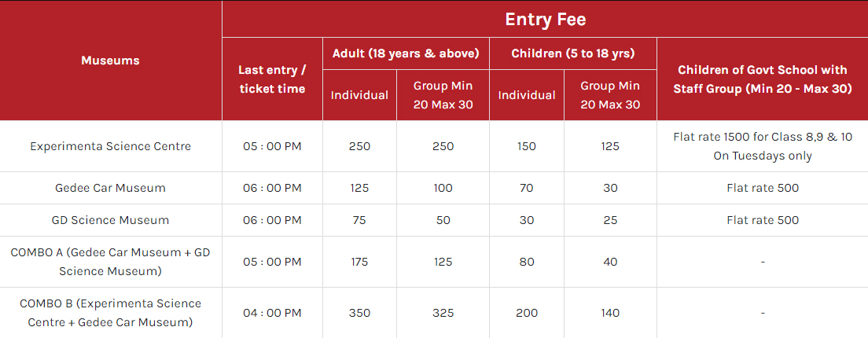
Task: Select GD Science Museum adult fee 75
Action: pyautogui.click(x=359, y=219)
